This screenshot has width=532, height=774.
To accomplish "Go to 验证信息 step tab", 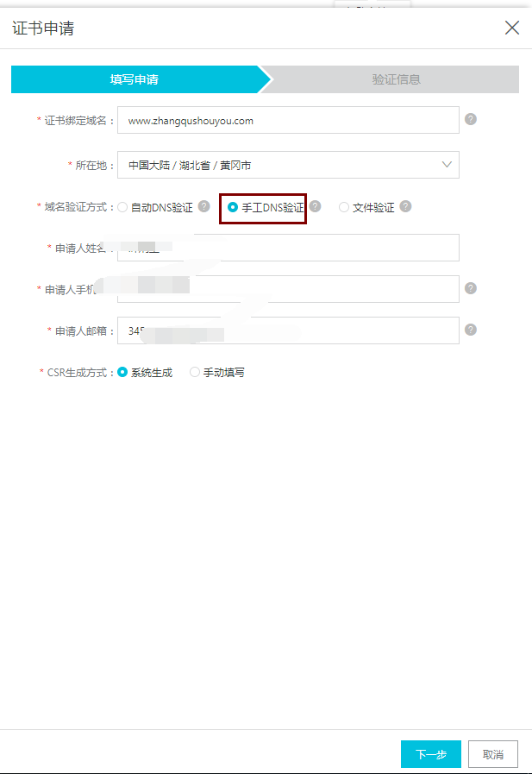I will [396, 79].
